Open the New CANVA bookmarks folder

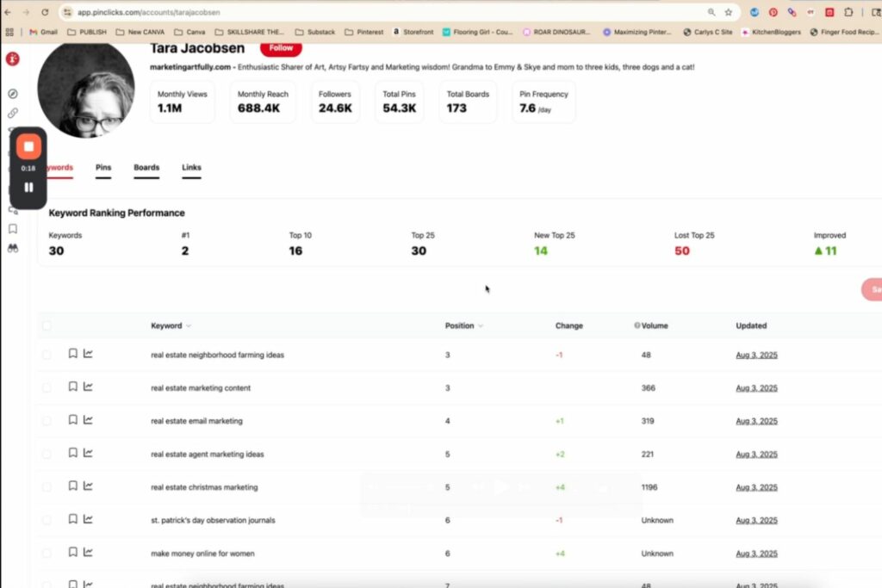point(140,32)
